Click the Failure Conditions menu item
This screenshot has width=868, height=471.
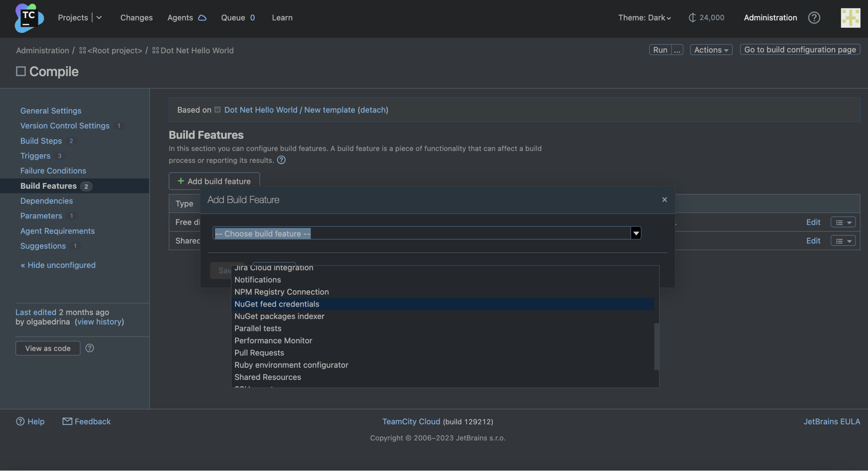53,170
